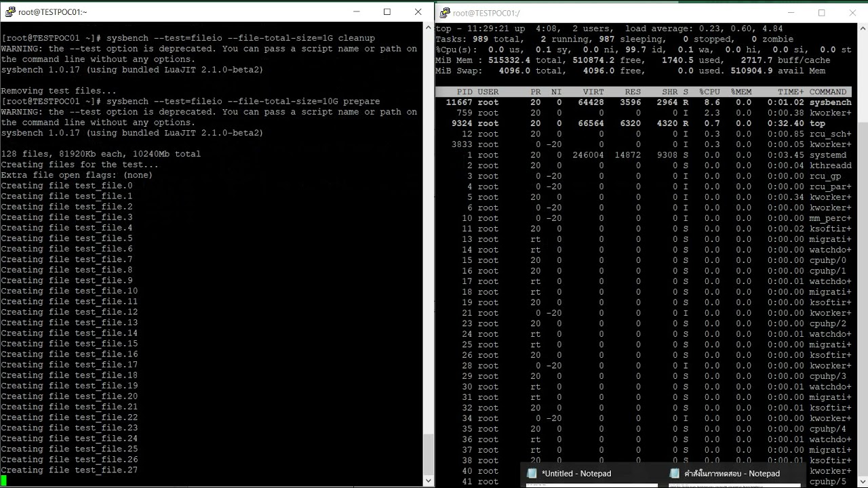Screen dimensions: 868x488
Task: Click the 'Creating file test_file.15' line
Action: point(69,344)
